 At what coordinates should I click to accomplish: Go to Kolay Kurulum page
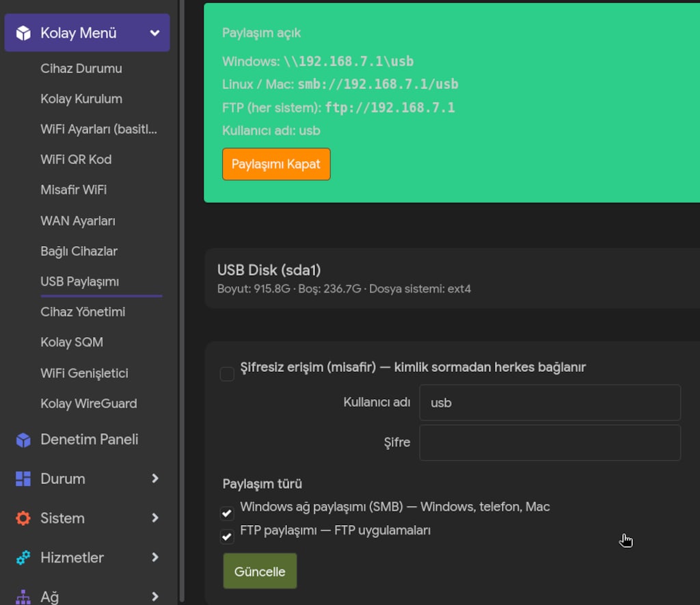(81, 98)
